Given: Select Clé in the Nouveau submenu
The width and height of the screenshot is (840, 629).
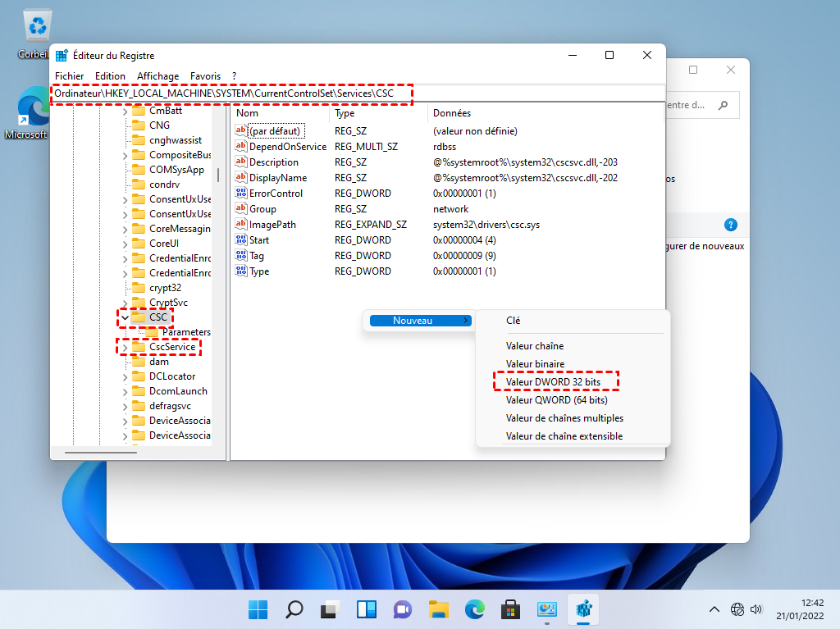Looking at the screenshot, I should pyautogui.click(x=513, y=321).
